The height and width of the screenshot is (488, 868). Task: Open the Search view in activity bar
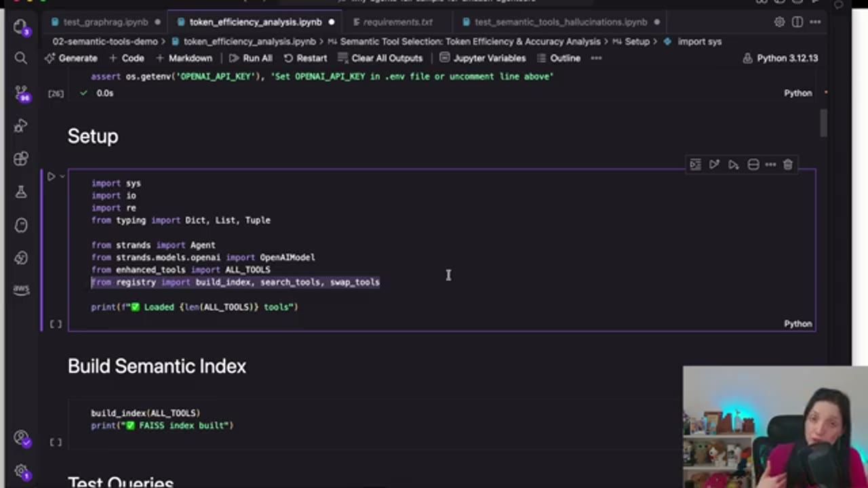click(21, 59)
